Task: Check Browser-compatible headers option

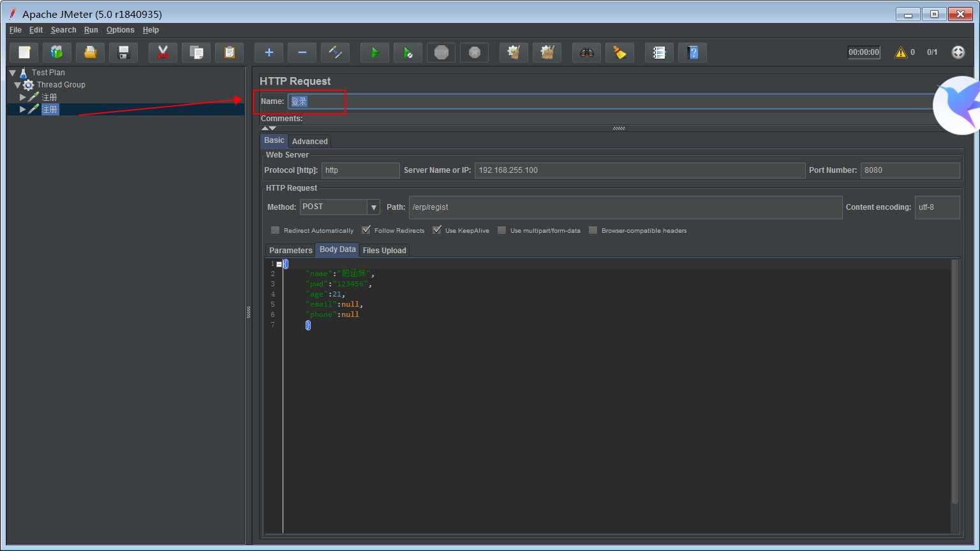Action: tap(593, 230)
